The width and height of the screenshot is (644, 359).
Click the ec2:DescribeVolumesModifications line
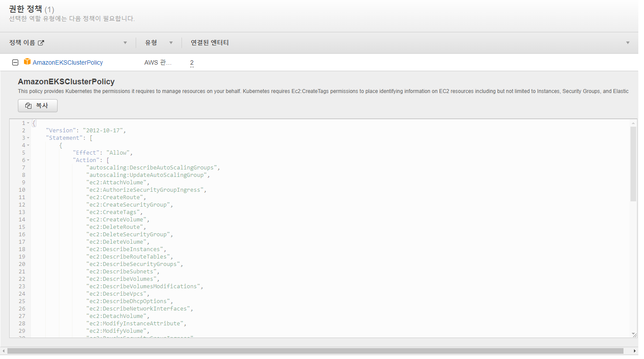point(145,287)
